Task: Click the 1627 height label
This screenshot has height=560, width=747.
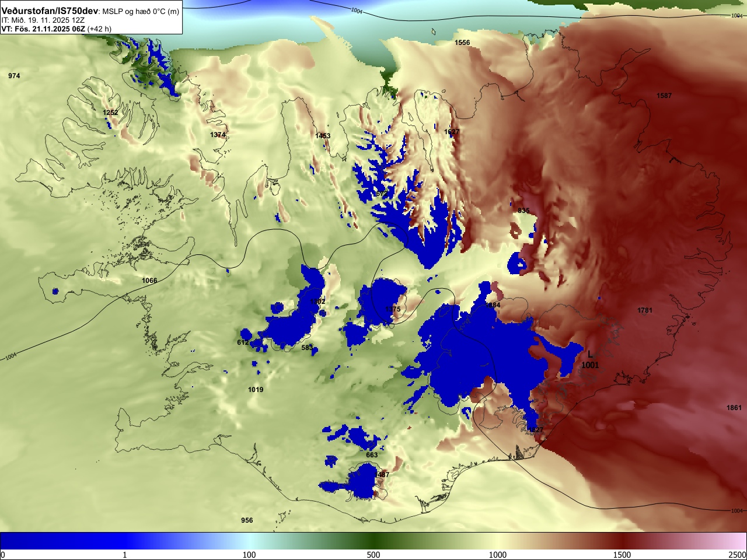Action: [x=452, y=132]
